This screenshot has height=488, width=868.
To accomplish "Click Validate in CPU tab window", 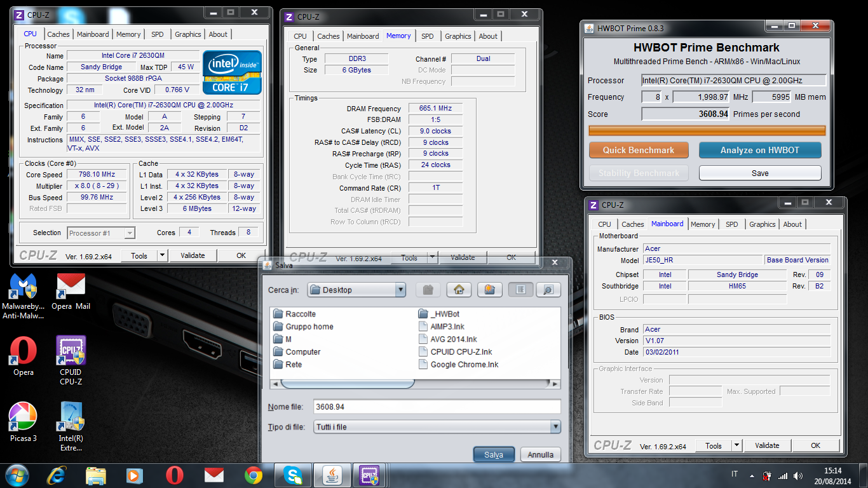I will pos(193,255).
